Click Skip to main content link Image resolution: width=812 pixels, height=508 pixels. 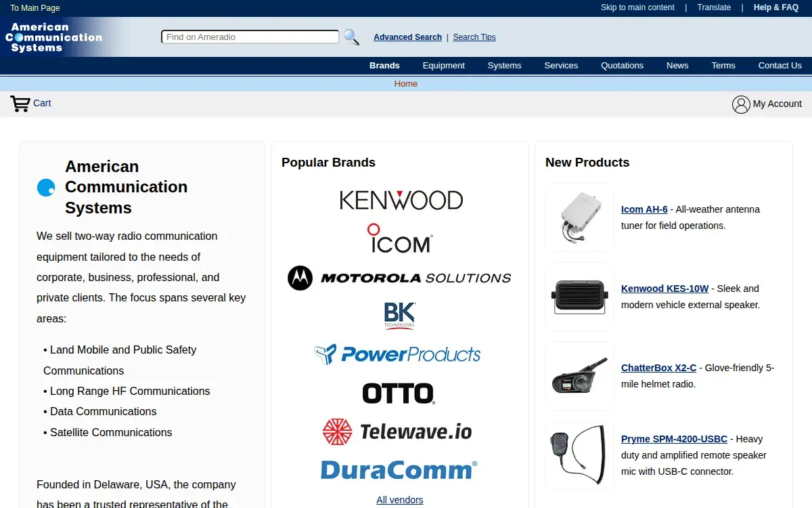tap(637, 7)
